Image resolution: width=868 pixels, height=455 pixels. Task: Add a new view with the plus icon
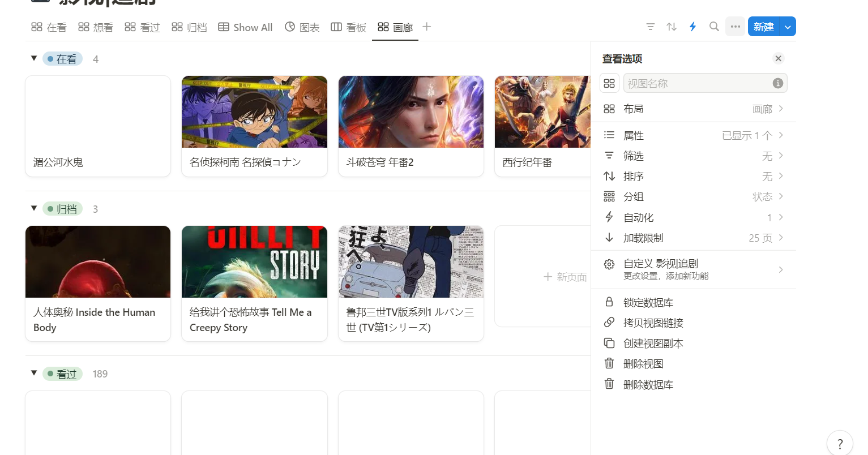click(x=427, y=27)
